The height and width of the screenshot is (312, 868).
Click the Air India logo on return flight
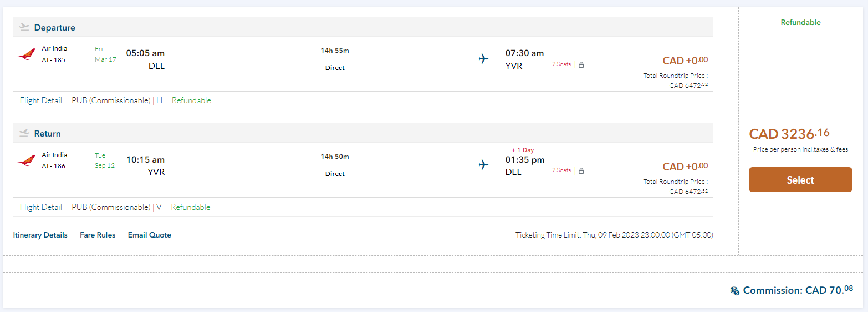pos(27,161)
